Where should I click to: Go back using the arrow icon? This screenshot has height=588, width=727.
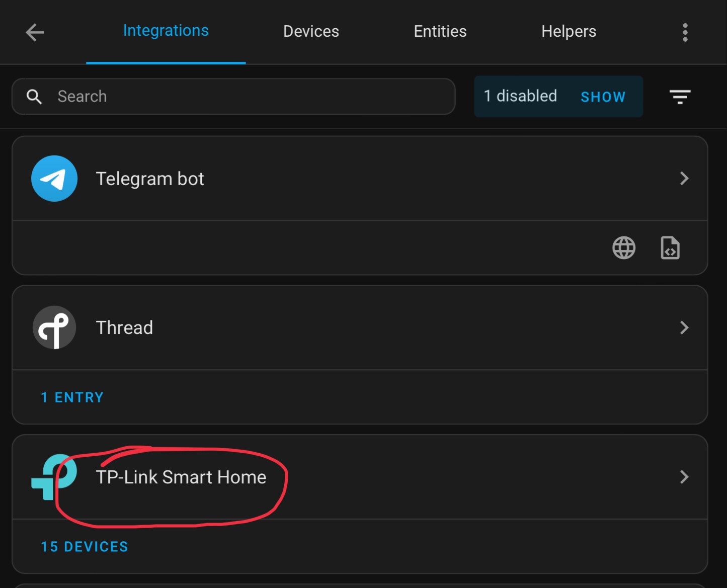coord(35,32)
